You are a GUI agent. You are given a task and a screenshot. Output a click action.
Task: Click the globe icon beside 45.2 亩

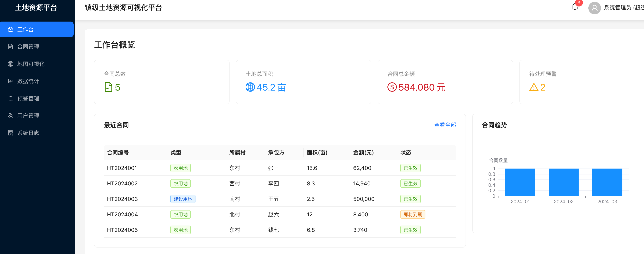[250, 87]
